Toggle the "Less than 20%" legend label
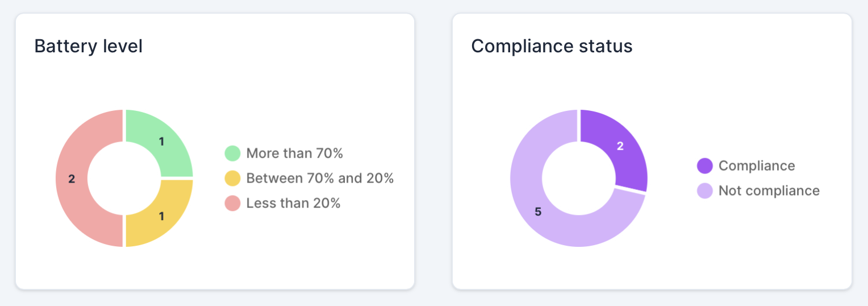This screenshot has width=868, height=306. point(293,204)
